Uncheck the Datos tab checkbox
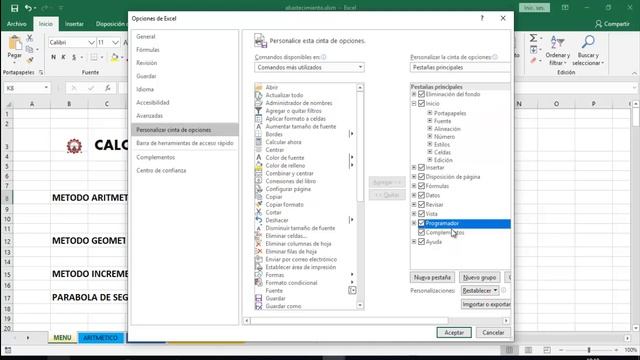Screen dimensions: 640x360 tap(422, 195)
